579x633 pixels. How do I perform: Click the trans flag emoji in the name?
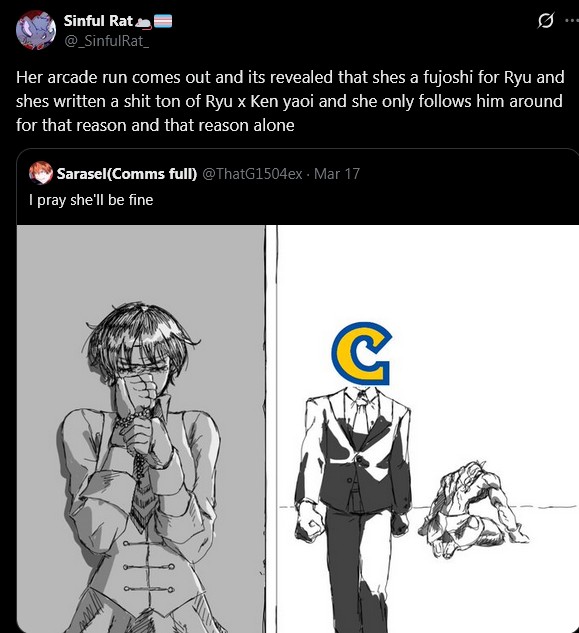[x=163, y=21]
